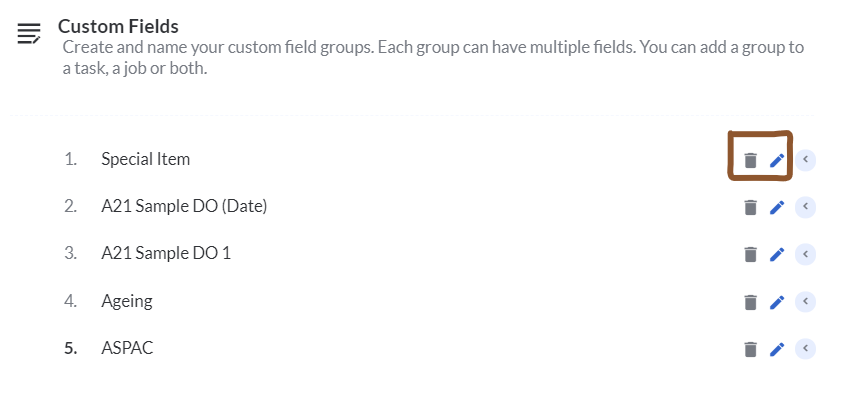
Task: Expand the A21 Sample DO 1 chevron
Action: (x=806, y=254)
